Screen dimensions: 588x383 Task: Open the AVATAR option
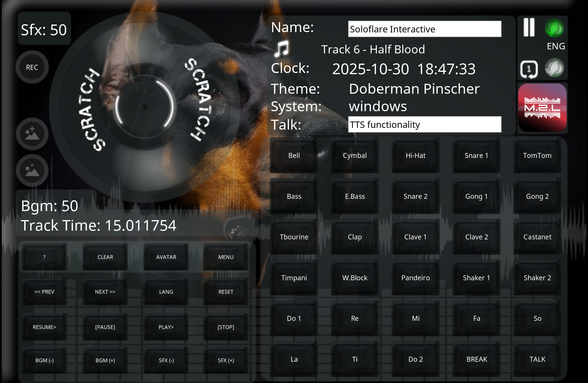[166, 257]
